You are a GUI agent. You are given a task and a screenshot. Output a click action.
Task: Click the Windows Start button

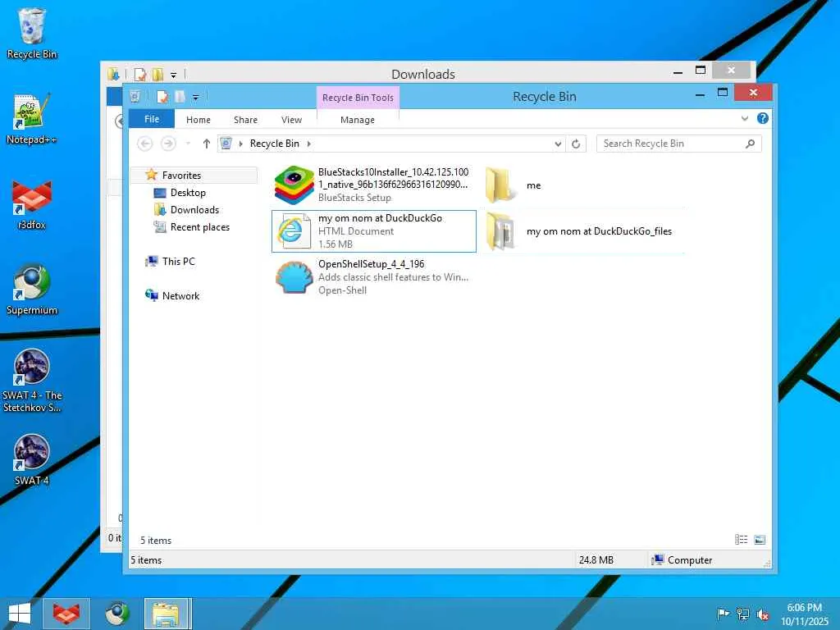20,614
